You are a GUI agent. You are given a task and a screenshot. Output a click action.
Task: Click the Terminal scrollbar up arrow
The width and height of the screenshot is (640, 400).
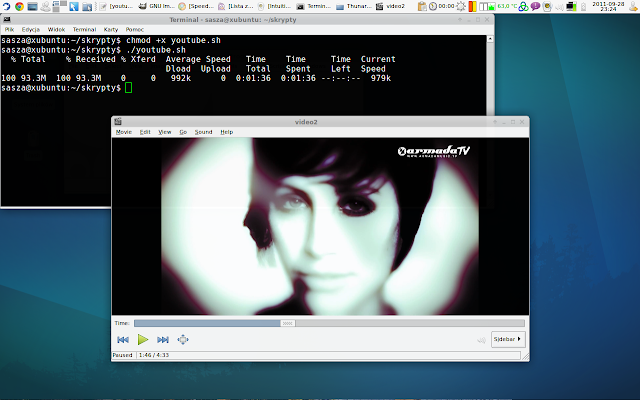point(490,39)
